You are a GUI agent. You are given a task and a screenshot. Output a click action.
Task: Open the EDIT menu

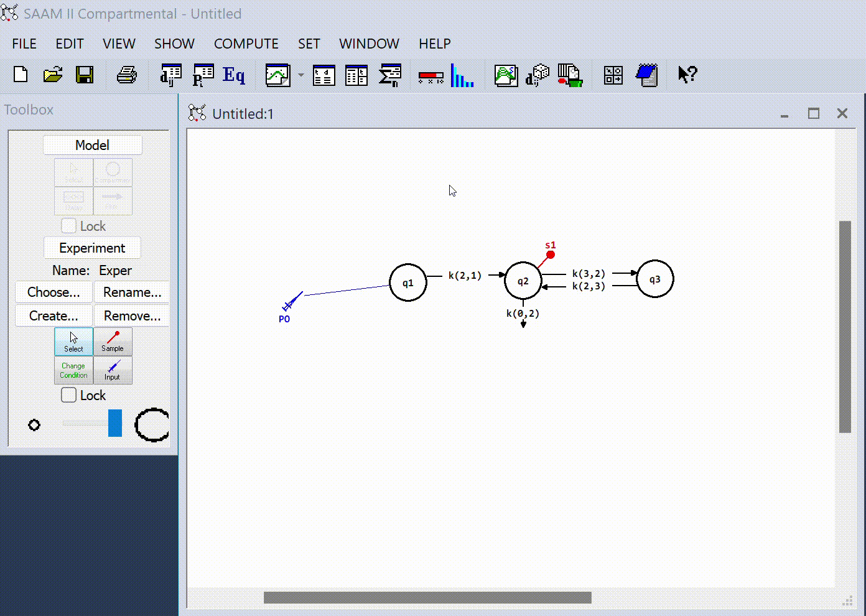(70, 44)
